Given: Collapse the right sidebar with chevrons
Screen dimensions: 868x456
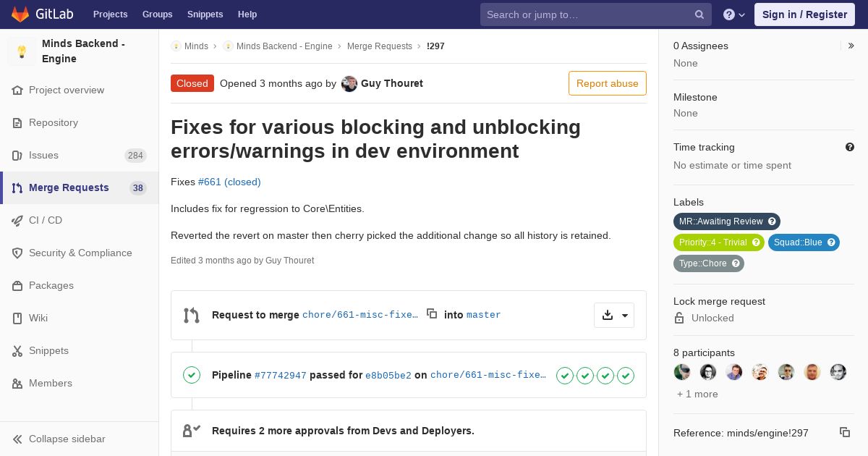Looking at the screenshot, I should [851, 46].
